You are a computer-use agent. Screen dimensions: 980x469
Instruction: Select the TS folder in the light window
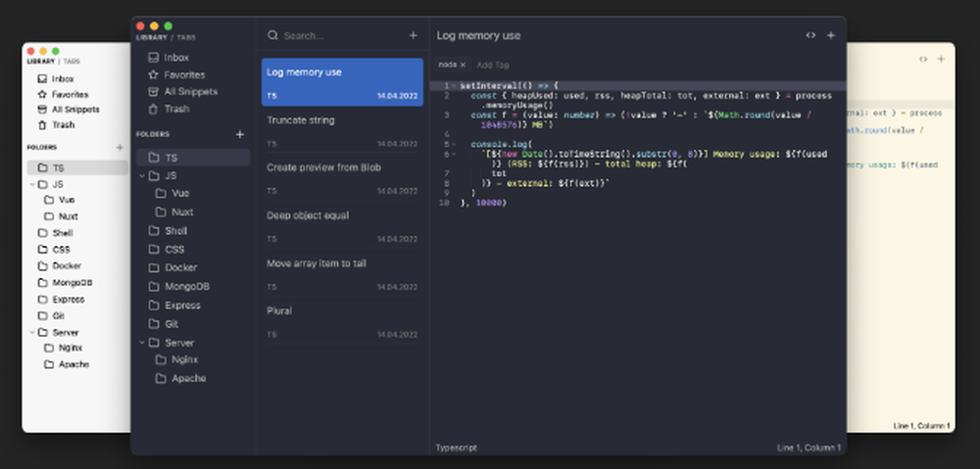(77, 168)
